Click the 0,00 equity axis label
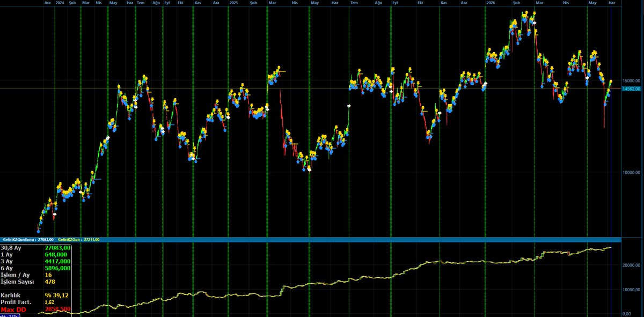Screen dimensions: 644x317 coord(627,314)
